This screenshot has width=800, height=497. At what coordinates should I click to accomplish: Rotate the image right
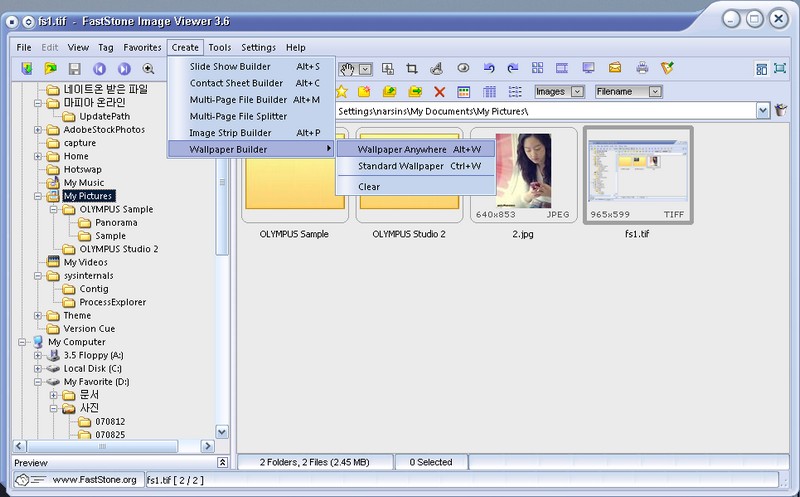pos(513,68)
